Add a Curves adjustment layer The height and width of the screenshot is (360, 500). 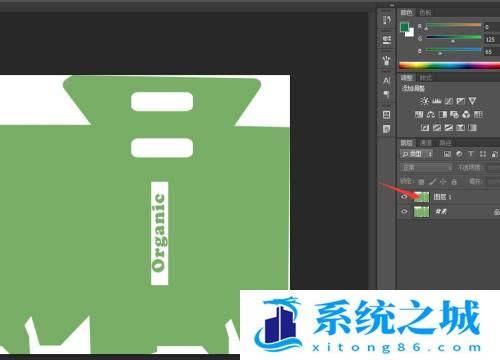pyautogui.click(x=449, y=101)
